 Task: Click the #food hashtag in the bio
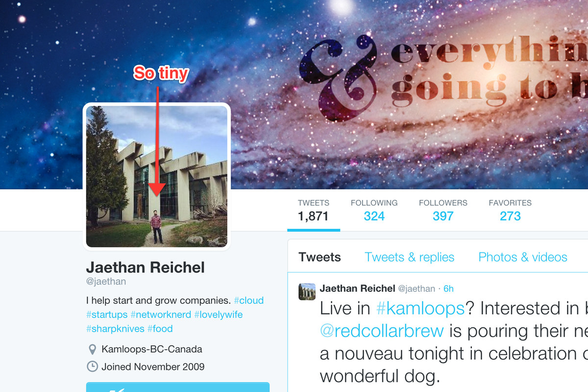(x=160, y=329)
